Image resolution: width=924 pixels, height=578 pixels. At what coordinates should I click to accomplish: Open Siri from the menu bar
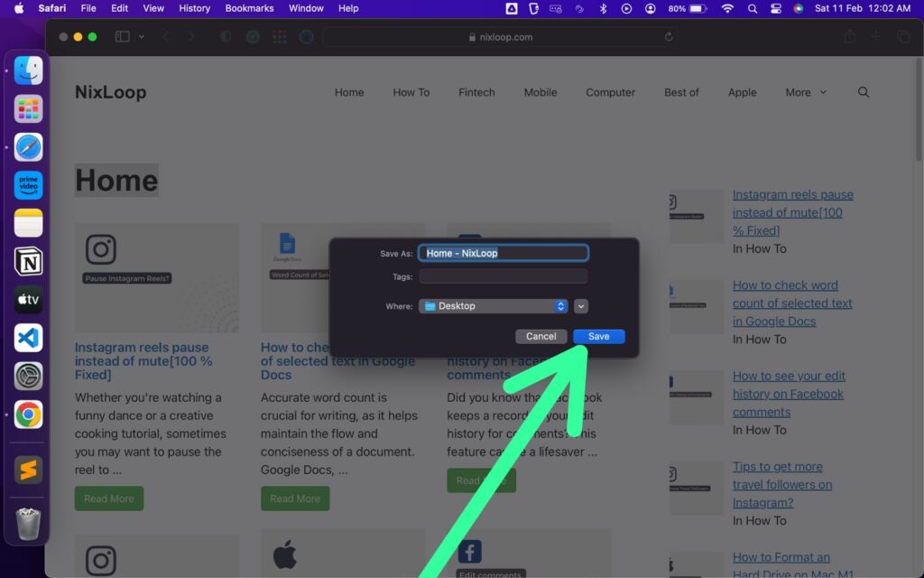click(799, 8)
